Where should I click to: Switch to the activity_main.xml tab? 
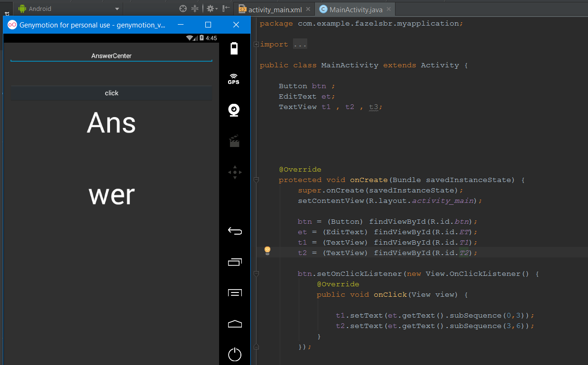click(x=275, y=9)
